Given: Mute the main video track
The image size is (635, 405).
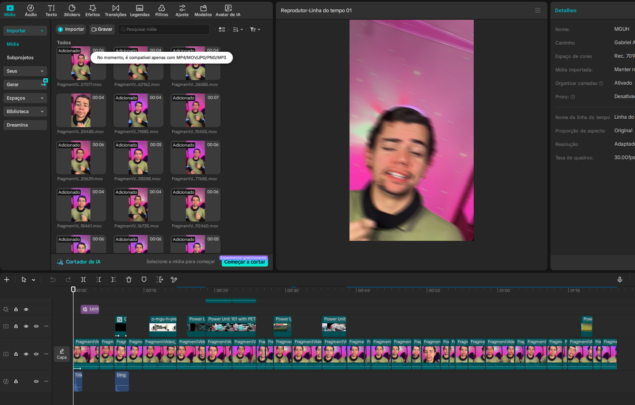Looking at the screenshot, I should coord(36,354).
